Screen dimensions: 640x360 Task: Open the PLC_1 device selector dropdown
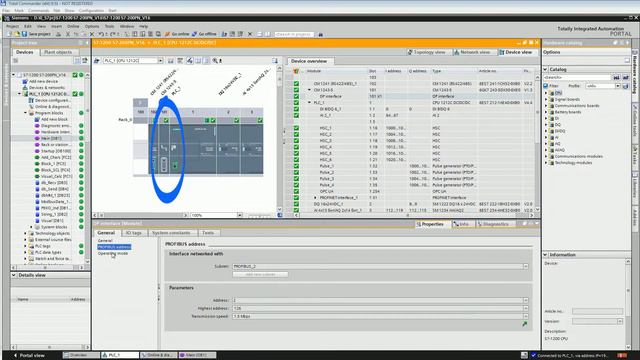[x=160, y=61]
